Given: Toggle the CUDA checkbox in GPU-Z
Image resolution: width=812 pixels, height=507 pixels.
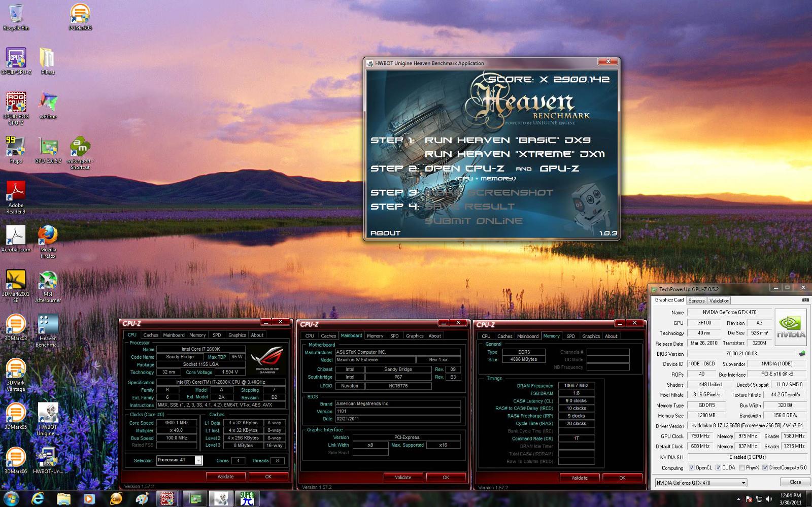Looking at the screenshot, I should click(718, 468).
